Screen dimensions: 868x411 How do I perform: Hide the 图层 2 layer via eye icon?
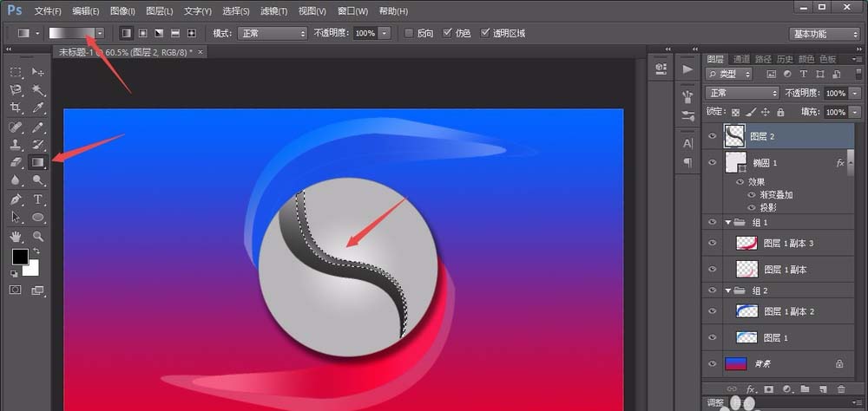click(712, 136)
